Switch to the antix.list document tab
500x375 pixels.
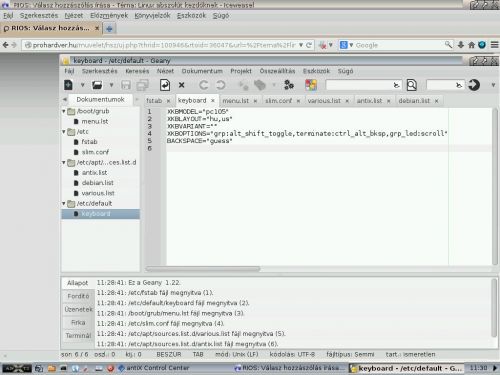point(369,101)
